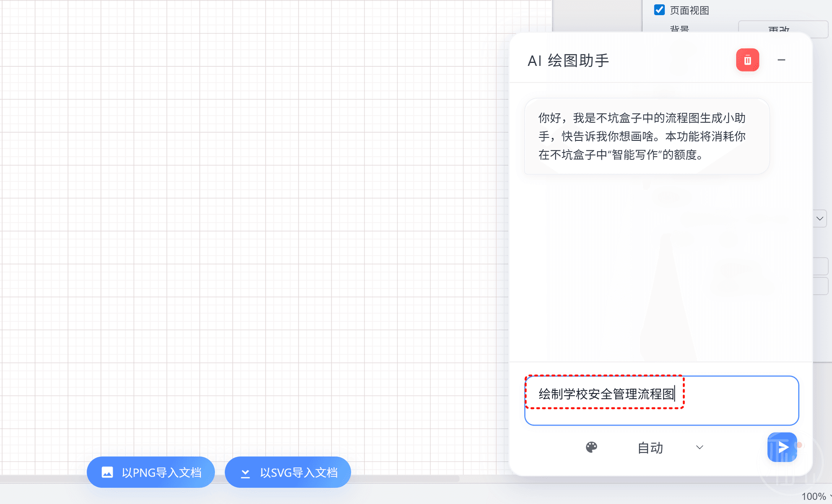The image size is (832, 504).
Task: Open the dropdown arrow in right sidebar
Action: [819, 218]
